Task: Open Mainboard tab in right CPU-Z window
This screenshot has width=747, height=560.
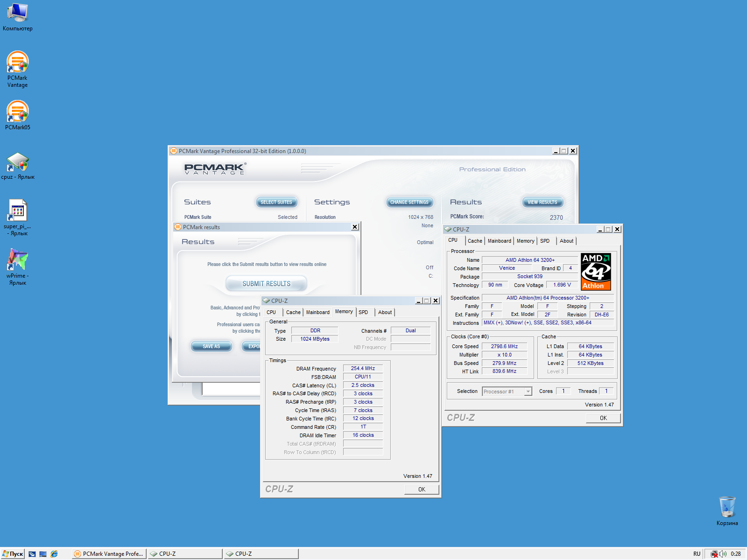Action: 500,241
